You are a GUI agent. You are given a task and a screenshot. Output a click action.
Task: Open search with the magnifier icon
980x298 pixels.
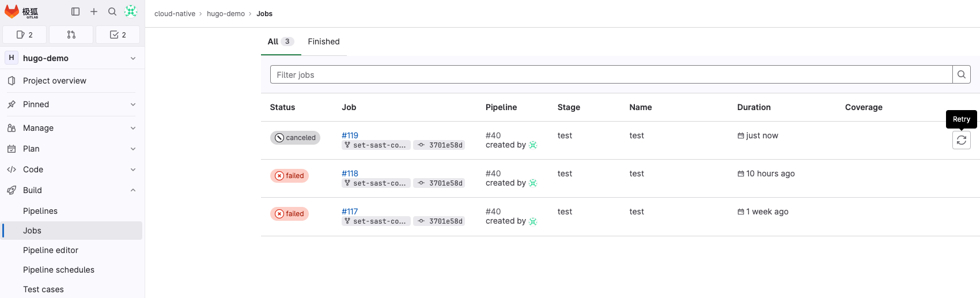(112, 12)
